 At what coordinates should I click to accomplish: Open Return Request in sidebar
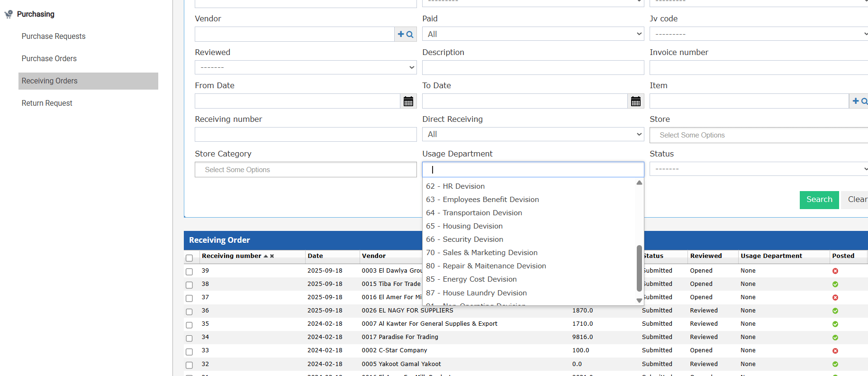point(47,103)
